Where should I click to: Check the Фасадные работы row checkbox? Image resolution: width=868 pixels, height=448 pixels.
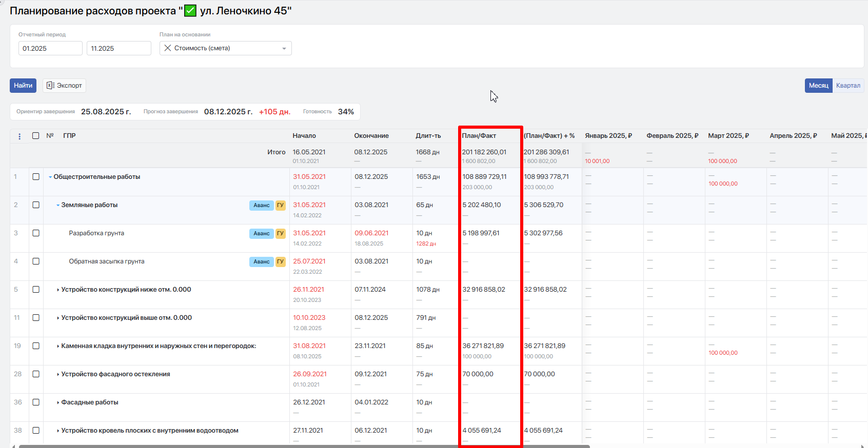pyautogui.click(x=36, y=402)
